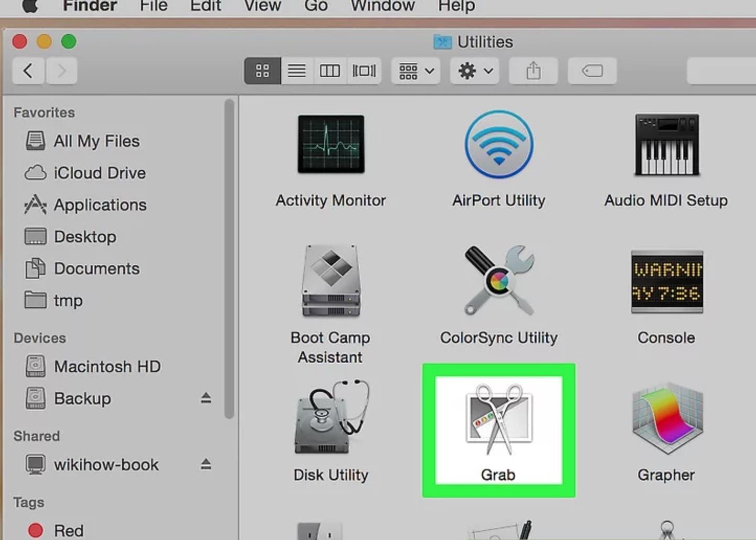Open the ColorSync Utility icon
756x540 pixels.
499,280
